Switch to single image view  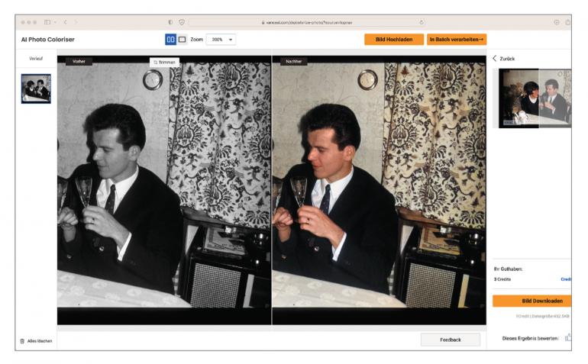[183, 40]
